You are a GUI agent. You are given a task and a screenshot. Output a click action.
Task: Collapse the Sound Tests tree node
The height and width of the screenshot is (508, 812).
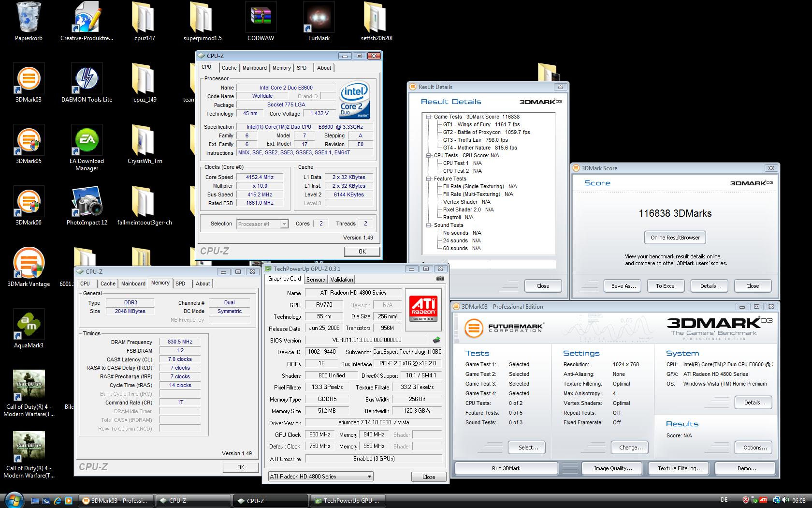[429, 225]
